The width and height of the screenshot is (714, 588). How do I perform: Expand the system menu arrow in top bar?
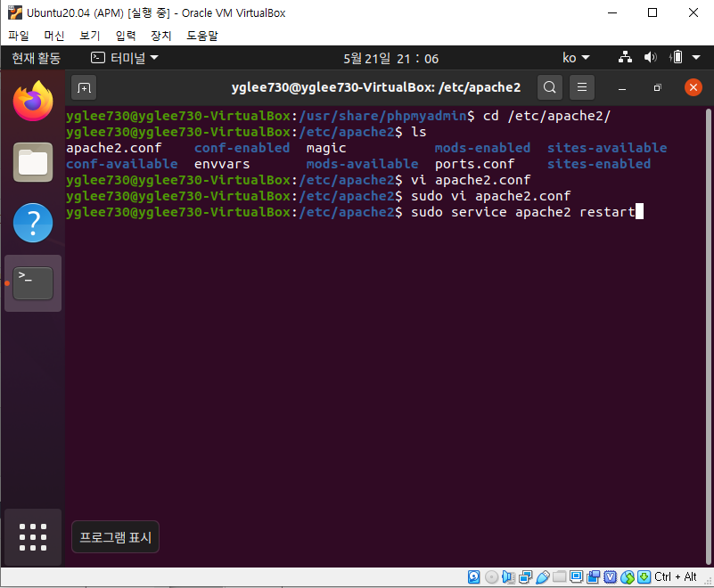click(x=696, y=58)
